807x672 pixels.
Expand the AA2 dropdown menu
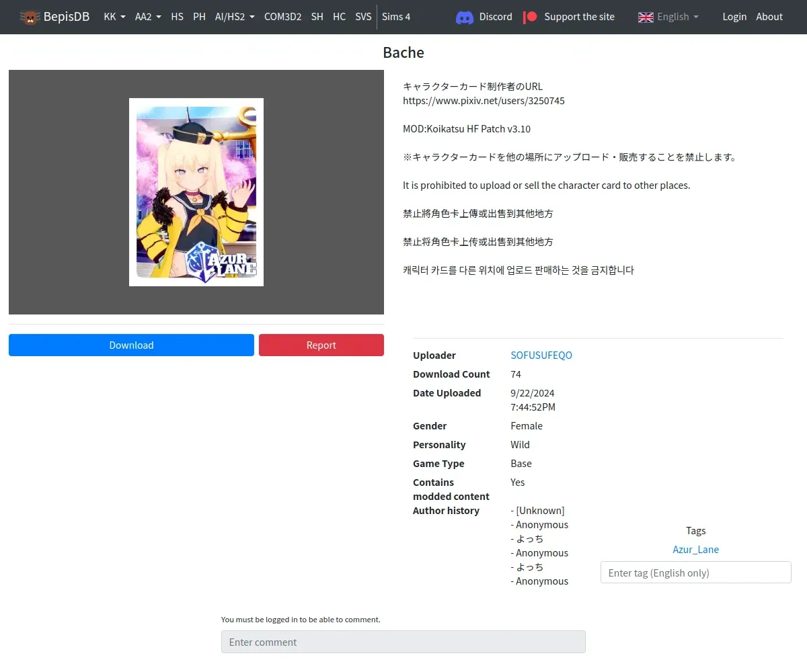coord(148,17)
